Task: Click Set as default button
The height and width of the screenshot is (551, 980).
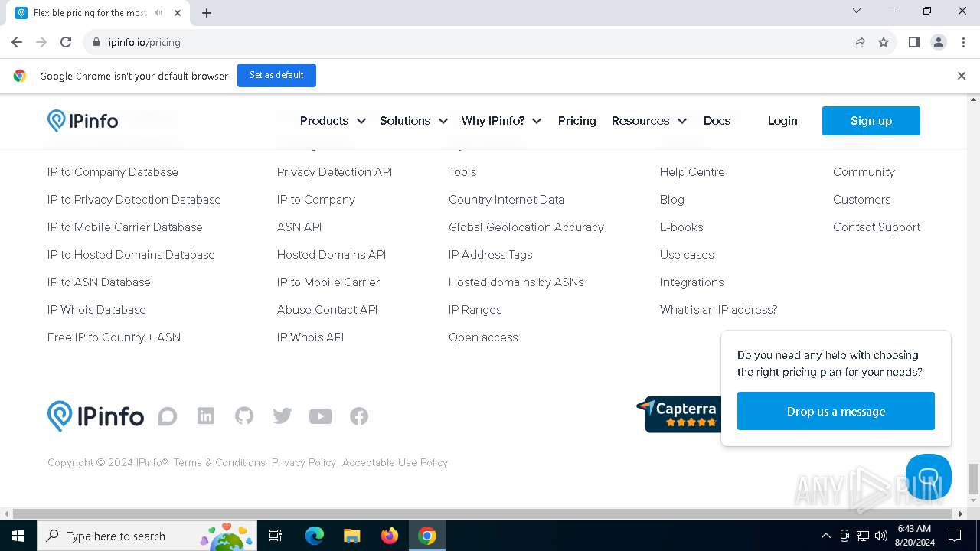Action: click(276, 75)
